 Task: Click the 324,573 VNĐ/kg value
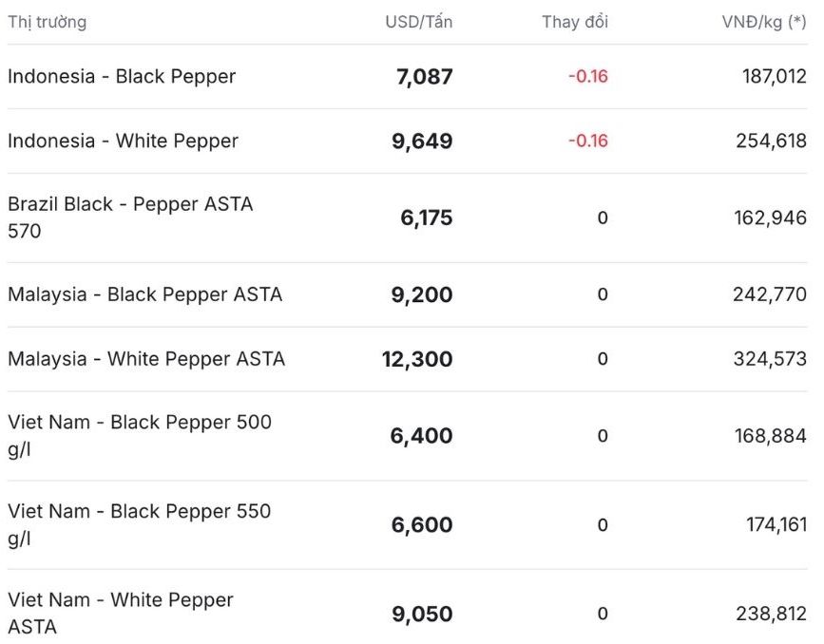click(769, 360)
